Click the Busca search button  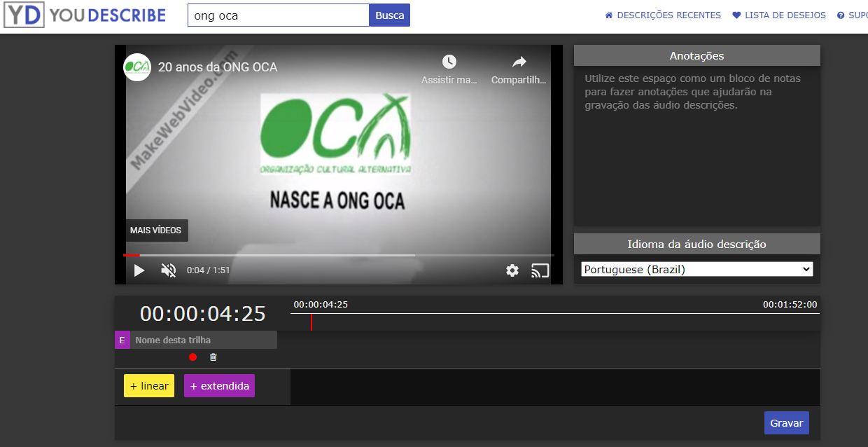390,15
